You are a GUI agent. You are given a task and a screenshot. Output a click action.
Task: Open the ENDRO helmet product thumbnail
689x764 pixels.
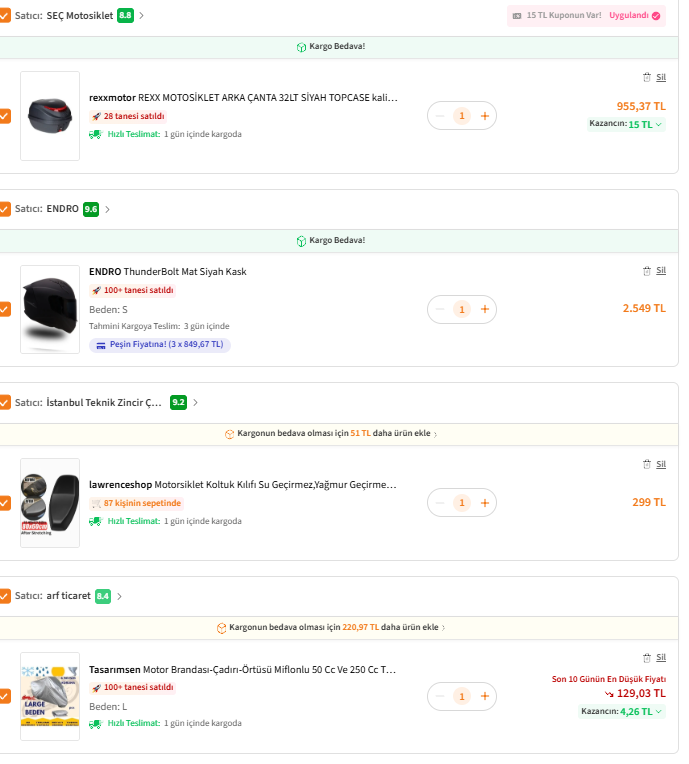click(x=50, y=309)
